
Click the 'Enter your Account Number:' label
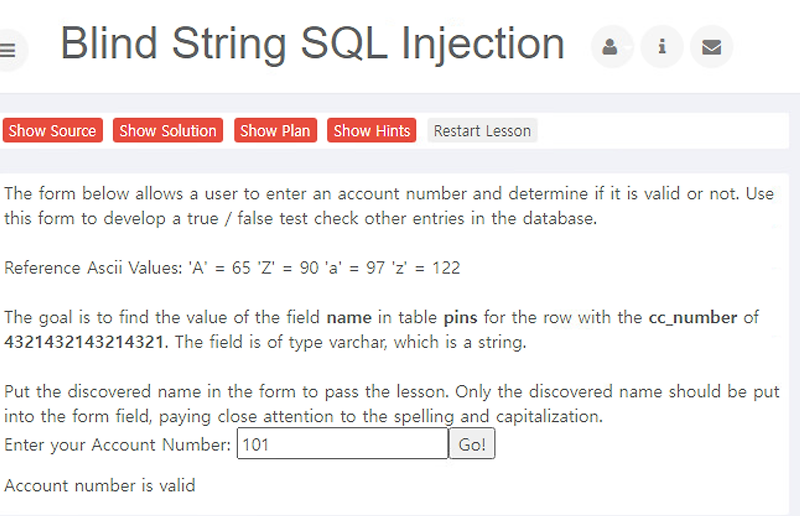click(x=117, y=445)
